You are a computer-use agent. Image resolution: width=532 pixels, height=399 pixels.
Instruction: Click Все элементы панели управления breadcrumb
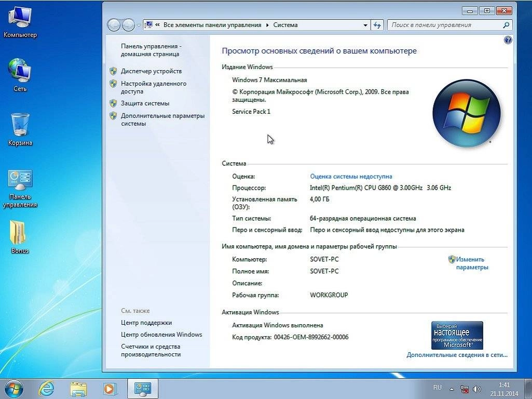pyautogui.click(x=212, y=25)
